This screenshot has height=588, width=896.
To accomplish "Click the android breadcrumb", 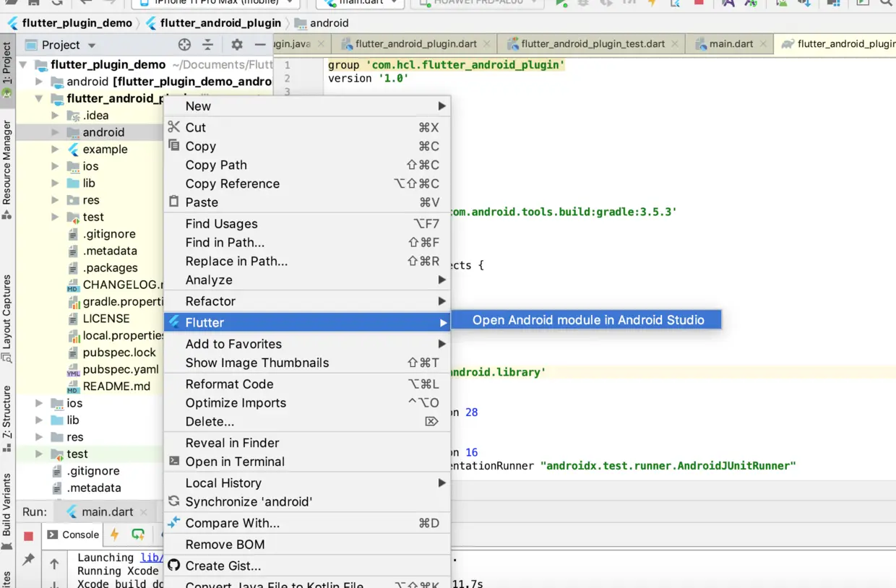I will pyautogui.click(x=322, y=23).
